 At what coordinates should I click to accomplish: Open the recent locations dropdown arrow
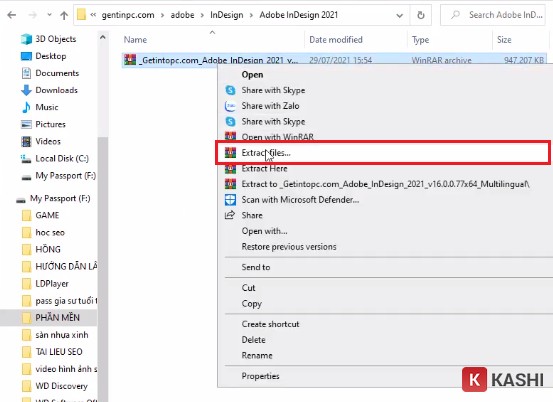pos(49,15)
